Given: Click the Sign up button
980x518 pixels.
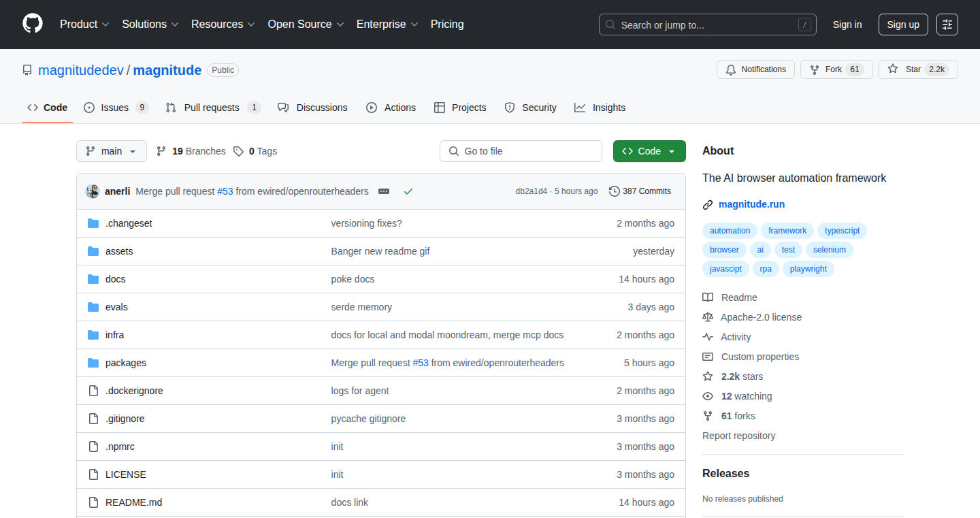Looking at the screenshot, I should (903, 25).
